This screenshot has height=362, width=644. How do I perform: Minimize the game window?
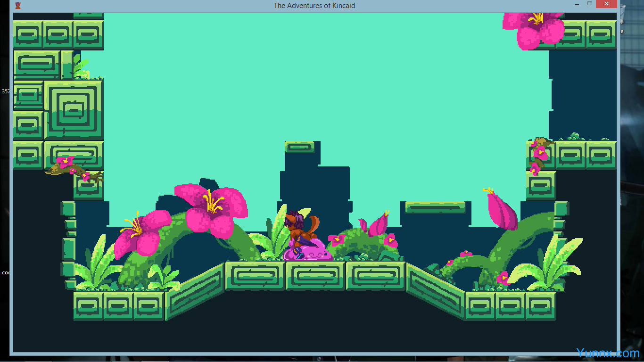[x=576, y=4]
